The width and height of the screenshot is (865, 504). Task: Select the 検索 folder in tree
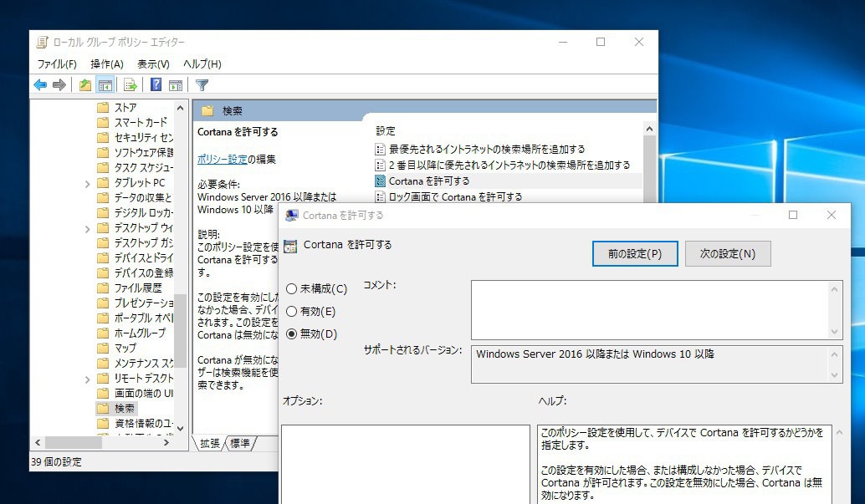[115, 408]
